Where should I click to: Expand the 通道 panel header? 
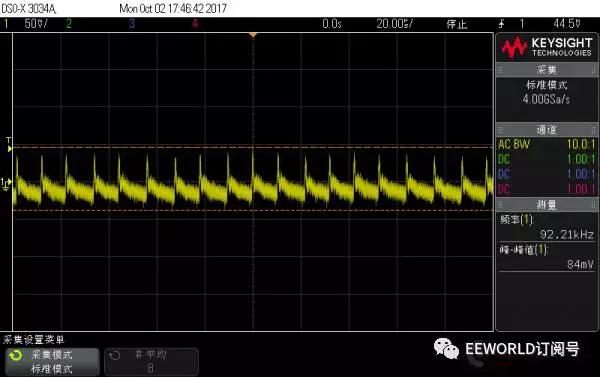[x=546, y=129]
